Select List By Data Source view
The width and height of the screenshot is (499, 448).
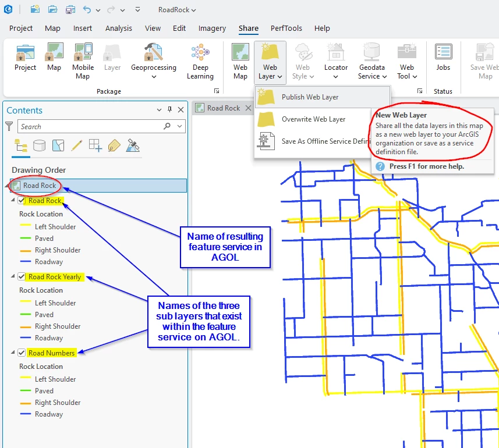pyautogui.click(x=40, y=146)
